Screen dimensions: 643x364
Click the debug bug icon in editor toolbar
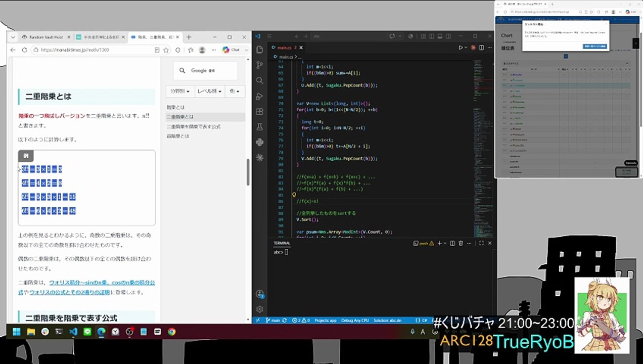pos(474,48)
